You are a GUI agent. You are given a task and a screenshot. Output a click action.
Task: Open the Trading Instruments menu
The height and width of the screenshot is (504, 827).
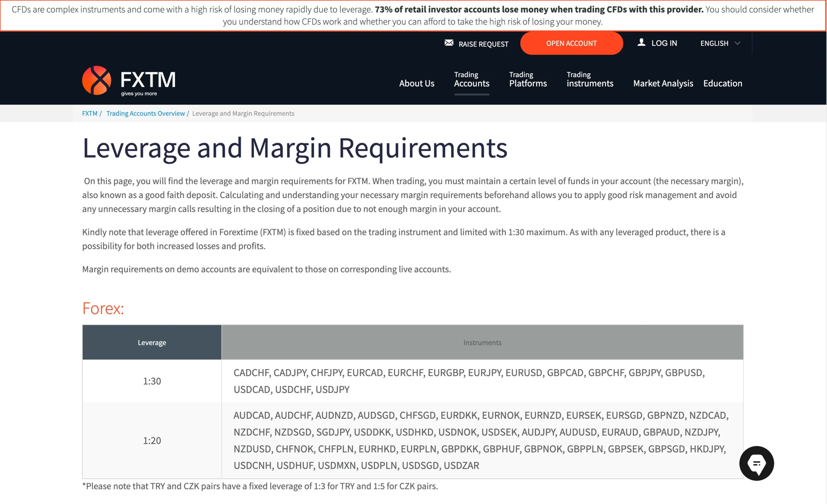[x=590, y=79]
